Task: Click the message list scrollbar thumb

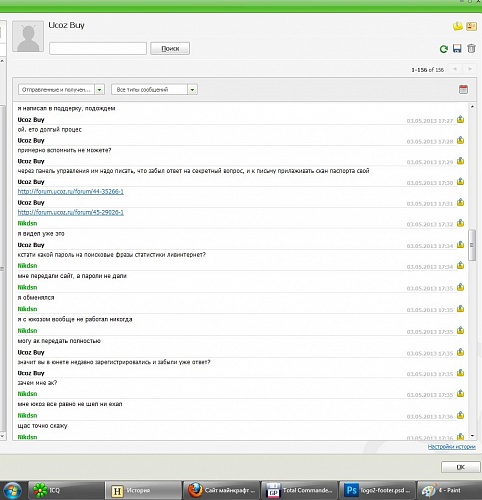Action: pos(472,245)
